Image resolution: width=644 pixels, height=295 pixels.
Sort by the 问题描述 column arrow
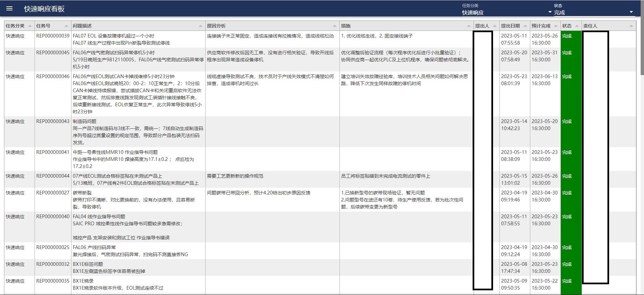(x=200, y=26)
